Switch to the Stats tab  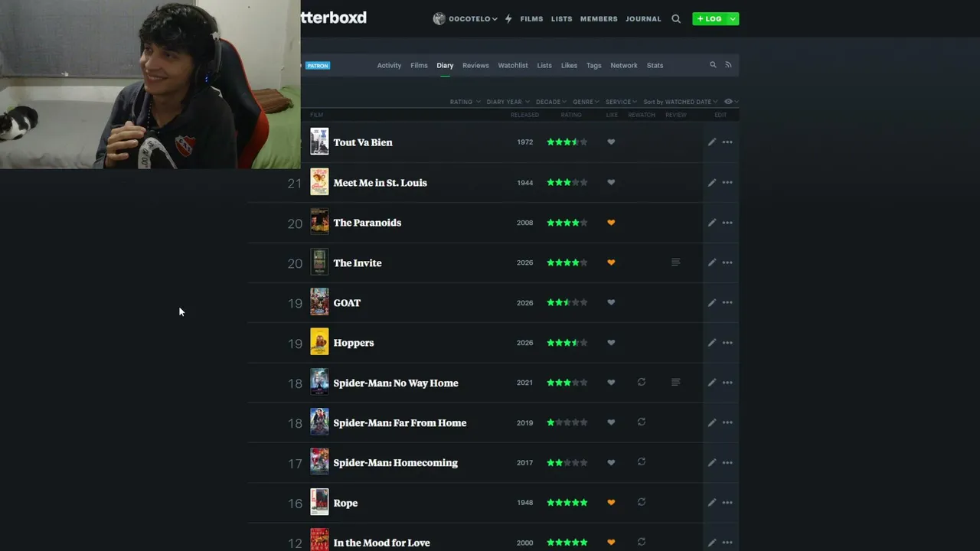click(x=655, y=65)
